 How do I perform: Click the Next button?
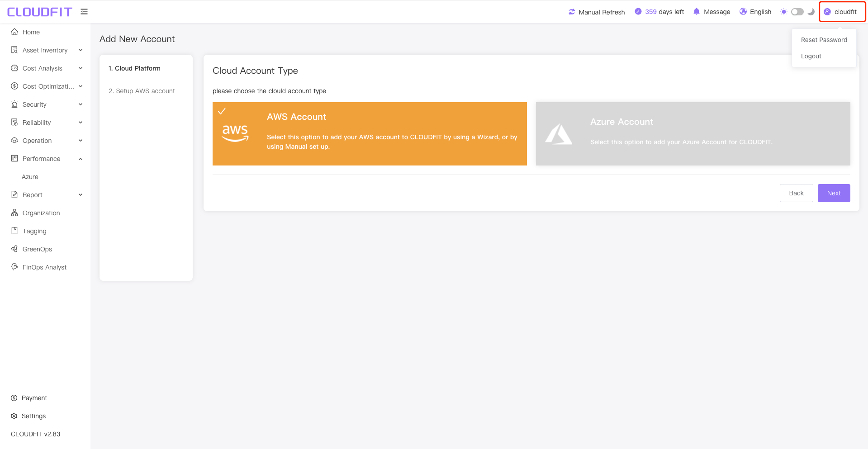pos(834,193)
